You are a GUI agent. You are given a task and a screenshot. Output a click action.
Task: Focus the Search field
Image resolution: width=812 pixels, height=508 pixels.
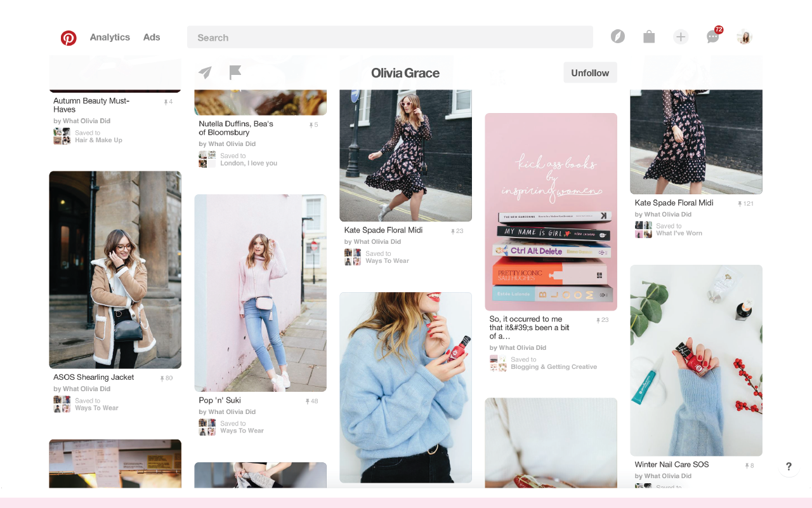click(390, 37)
